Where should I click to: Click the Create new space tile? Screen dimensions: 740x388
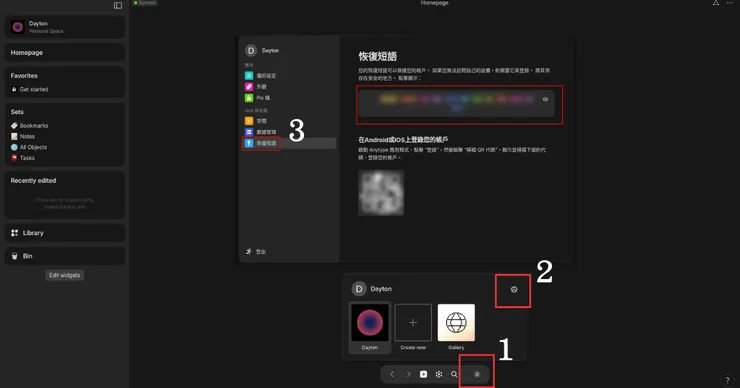(413, 323)
